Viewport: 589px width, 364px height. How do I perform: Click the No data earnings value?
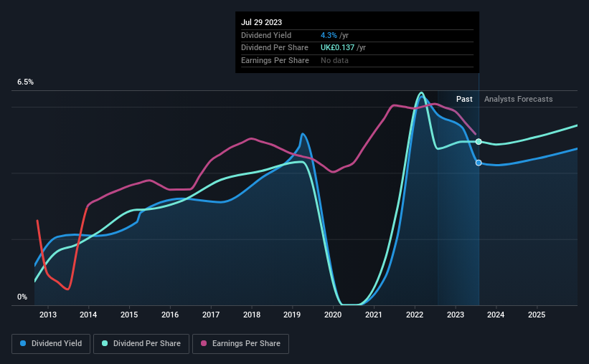click(334, 60)
